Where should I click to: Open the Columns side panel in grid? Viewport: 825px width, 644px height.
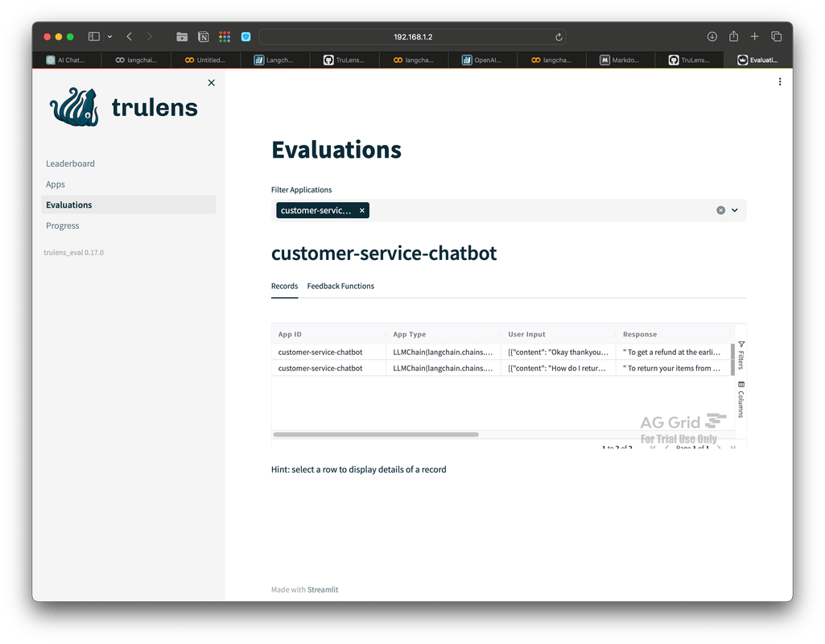(x=740, y=399)
